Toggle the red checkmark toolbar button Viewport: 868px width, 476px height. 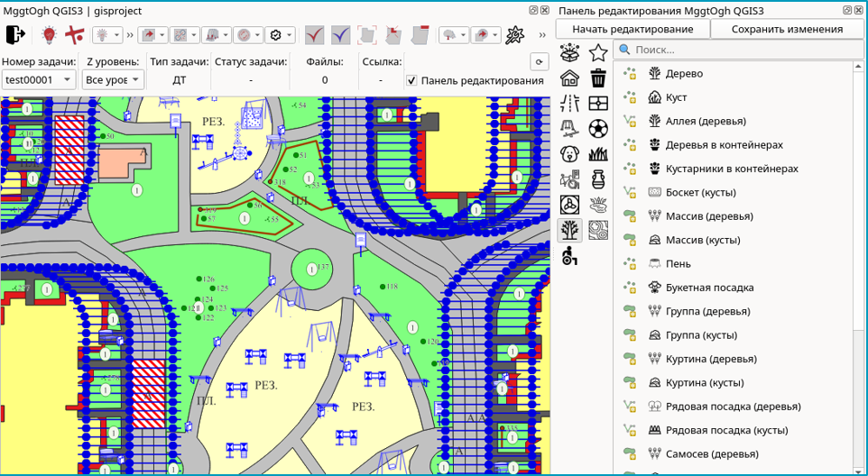pos(316,35)
